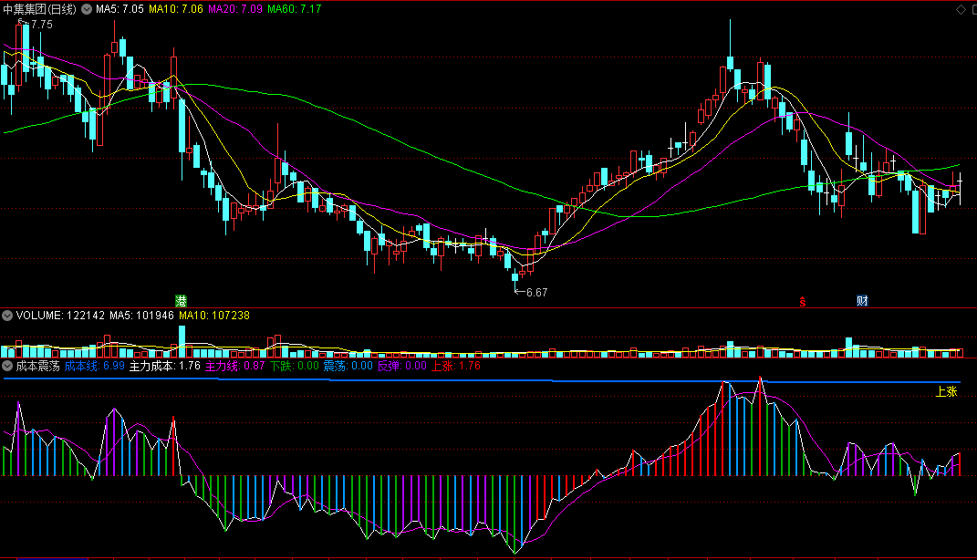
Task: Click the 震荡: 0.00 value
Action: (x=348, y=367)
